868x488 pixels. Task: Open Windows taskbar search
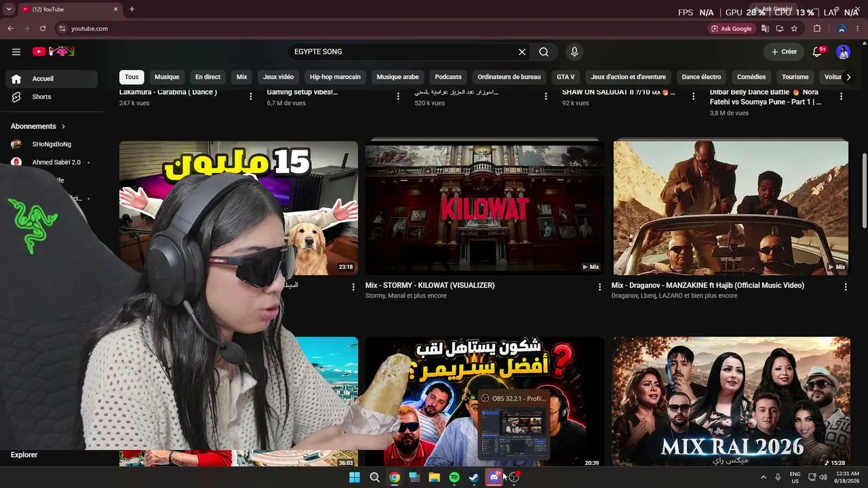pos(374,477)
